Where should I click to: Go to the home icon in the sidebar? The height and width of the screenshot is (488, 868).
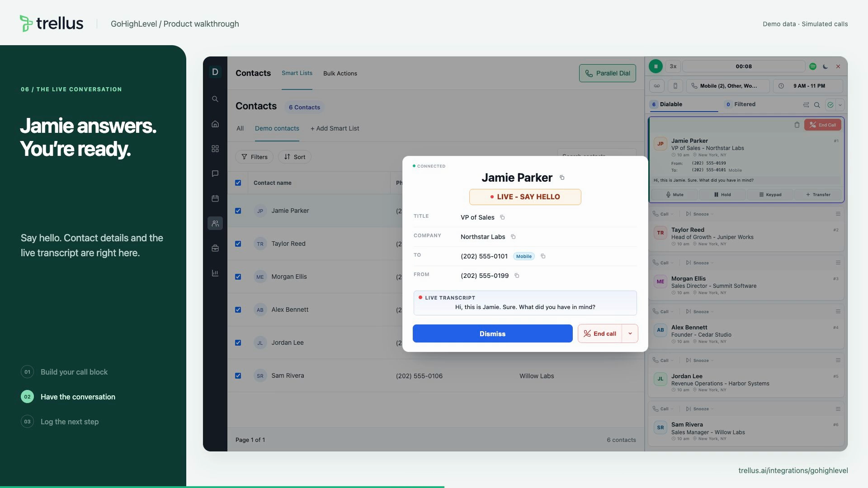click(215, 124)
